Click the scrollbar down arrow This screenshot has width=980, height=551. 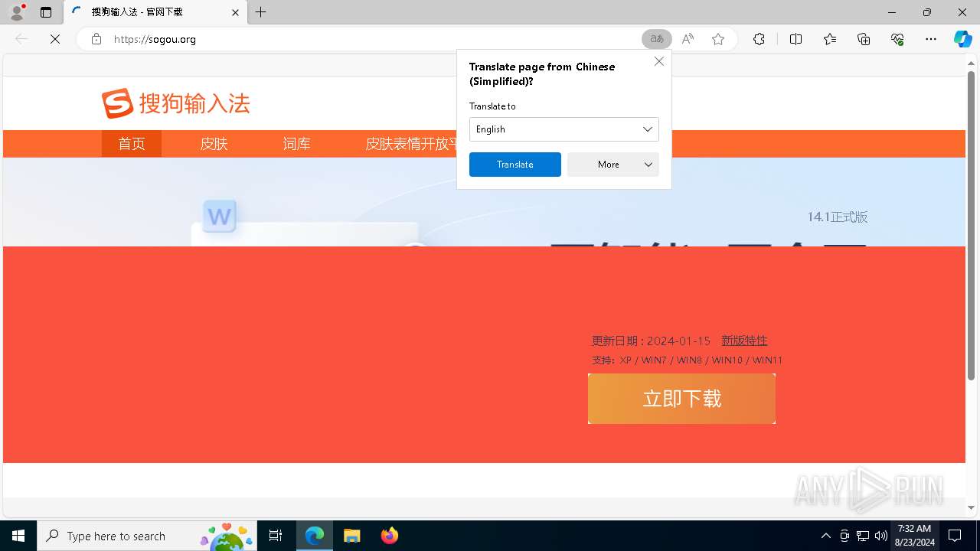pyautogui.click(x=972, y=507)
